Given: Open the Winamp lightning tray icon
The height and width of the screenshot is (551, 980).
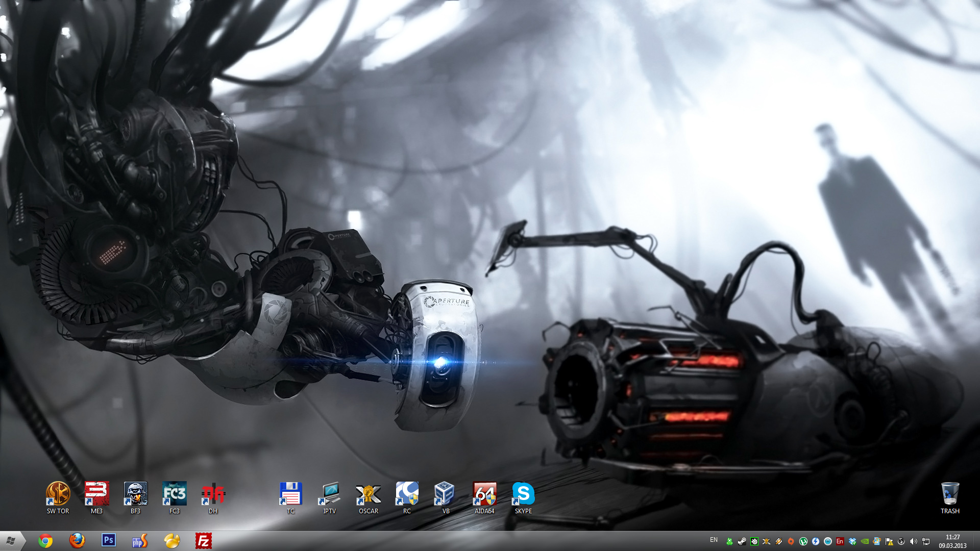Looking at the screenshot, I should click(x=779, y=541).
